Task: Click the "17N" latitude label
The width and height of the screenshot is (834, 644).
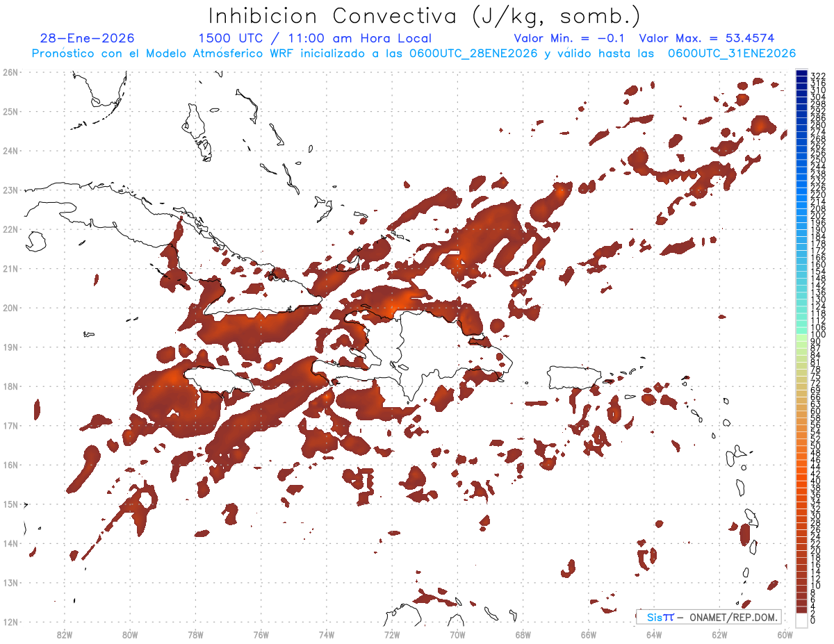Action: (10, 425)
